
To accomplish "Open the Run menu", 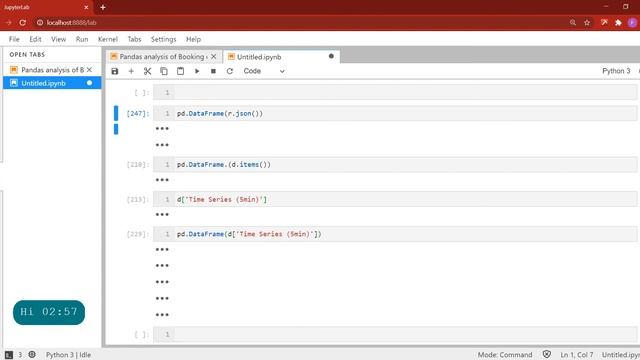I will click(x=82, y=39).
